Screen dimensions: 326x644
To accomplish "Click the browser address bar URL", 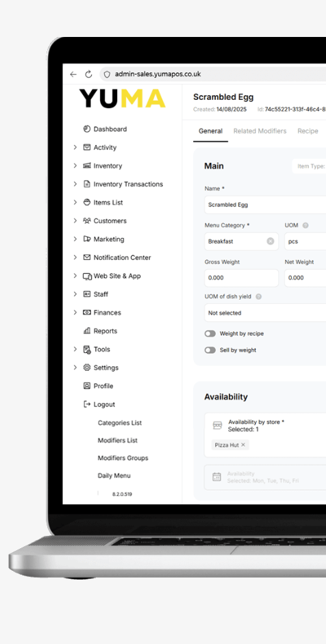I will [x=158, y=75].
